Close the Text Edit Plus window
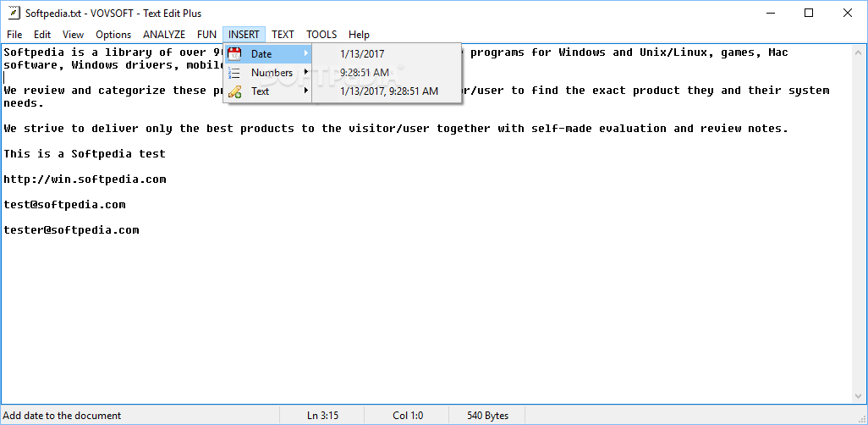Image resolution: width=868 pixels, height=425 pixels. click(847, 14)
